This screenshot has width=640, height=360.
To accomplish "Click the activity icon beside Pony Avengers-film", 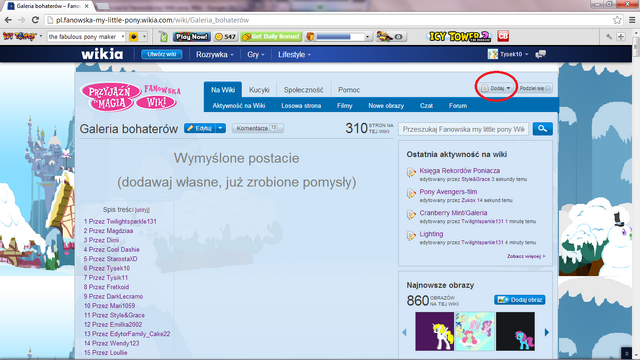I will coord(411,194).
